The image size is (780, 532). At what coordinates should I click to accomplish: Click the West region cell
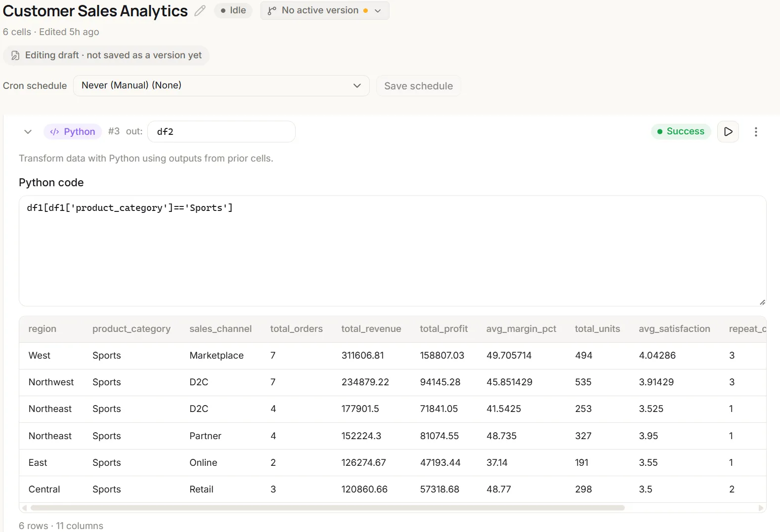(x=40, y=356)
